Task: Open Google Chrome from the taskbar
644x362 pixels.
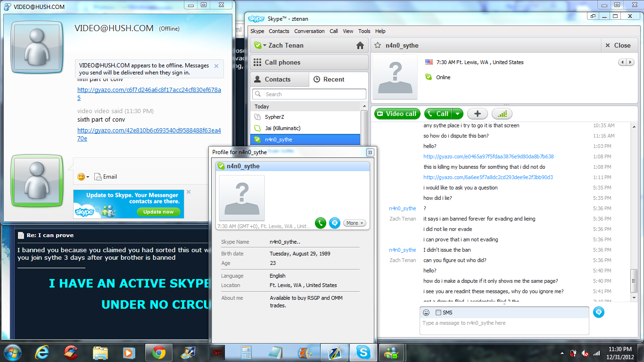Action: [158, 352]
